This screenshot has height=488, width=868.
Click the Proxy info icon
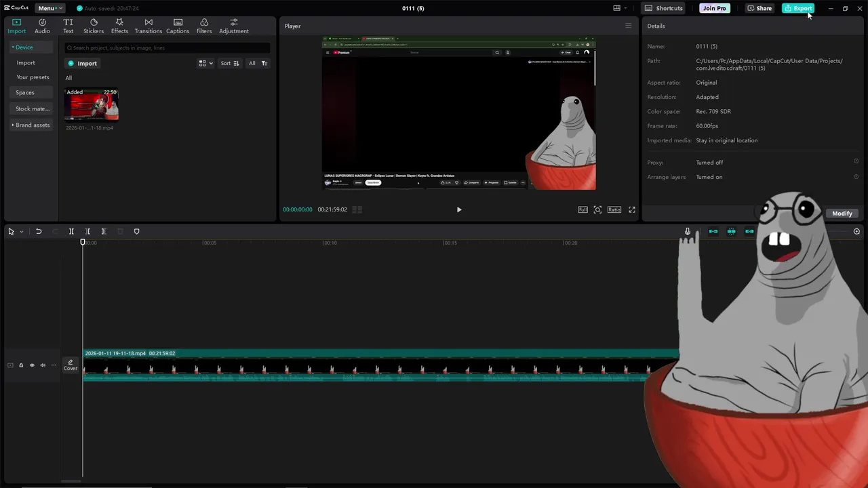[856, 161]
